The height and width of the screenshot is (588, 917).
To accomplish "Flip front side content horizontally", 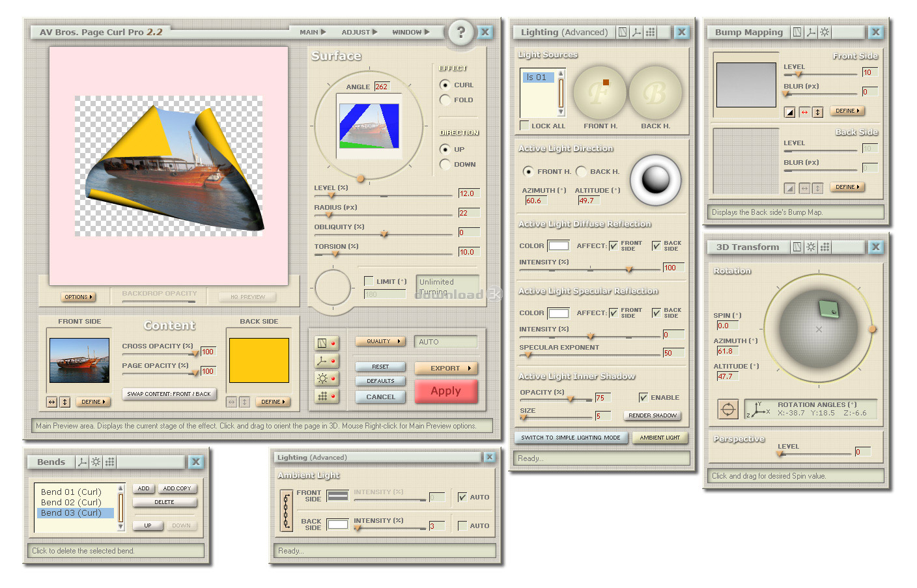I will pyautogui.click(x=52, y=402).
